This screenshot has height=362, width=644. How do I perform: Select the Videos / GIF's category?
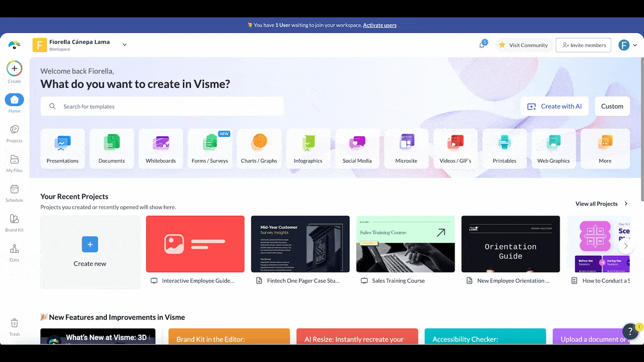click(x=456, y=149)
